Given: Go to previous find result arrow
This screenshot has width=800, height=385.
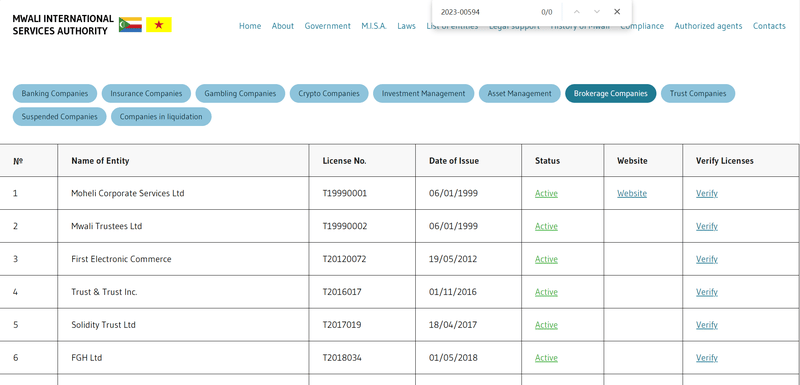Looking at the screenshot, I should [x=577, y=12].
